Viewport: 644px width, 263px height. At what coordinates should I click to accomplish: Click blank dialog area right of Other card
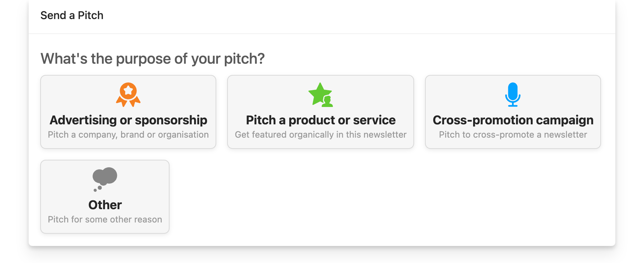375,197
